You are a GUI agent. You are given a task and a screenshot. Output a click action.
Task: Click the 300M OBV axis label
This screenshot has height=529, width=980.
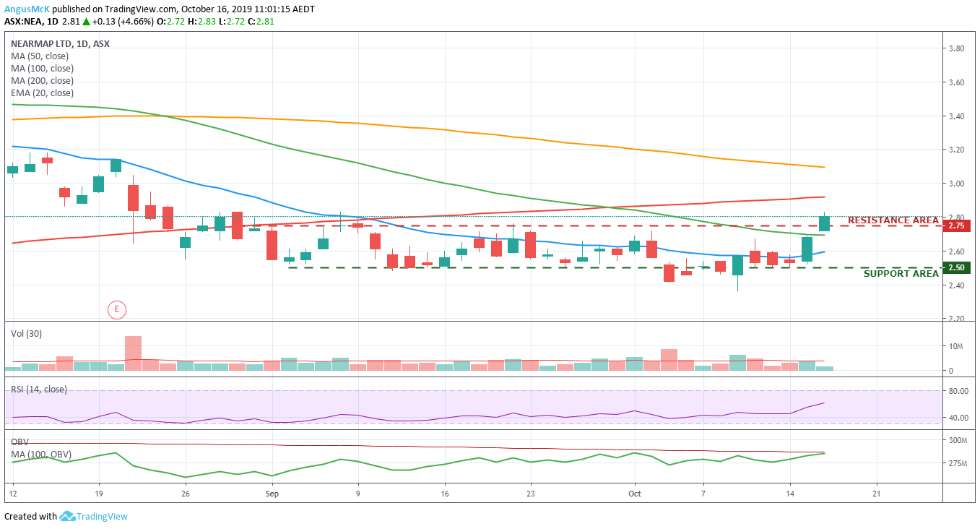(x=958, y=440)
